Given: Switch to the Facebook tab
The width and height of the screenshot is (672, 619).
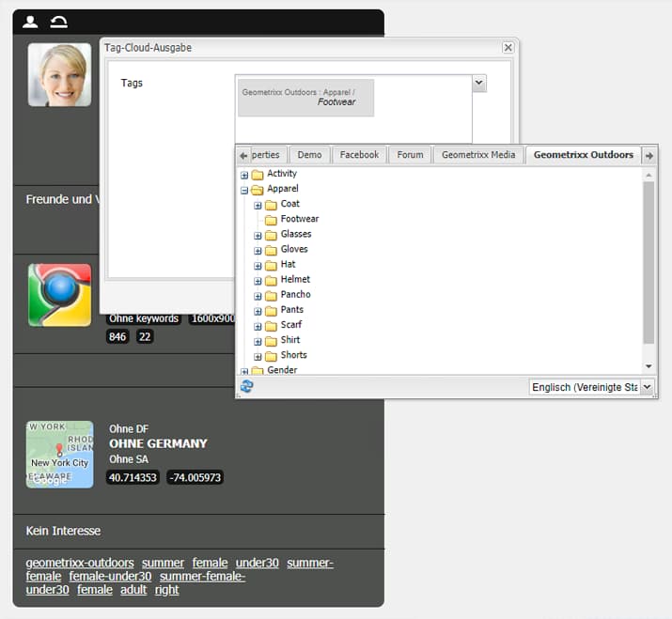Looking at the screenshot, I should click(x=359, y=155).
